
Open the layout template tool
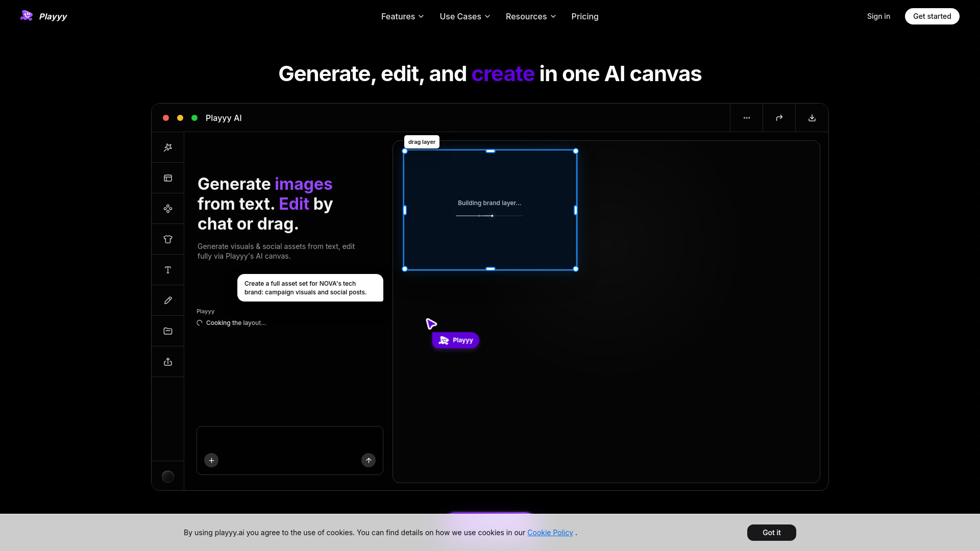(168, 178)
